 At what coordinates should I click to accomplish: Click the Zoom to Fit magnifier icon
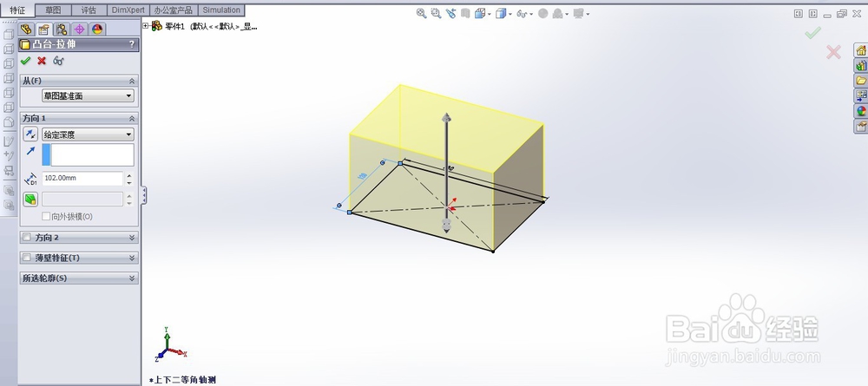(421, 13)
